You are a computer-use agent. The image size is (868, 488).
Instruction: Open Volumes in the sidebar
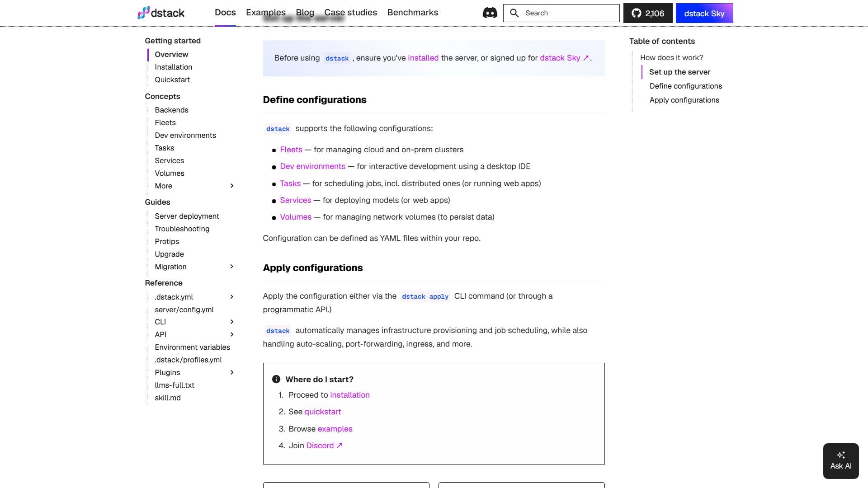pos(170,173)
